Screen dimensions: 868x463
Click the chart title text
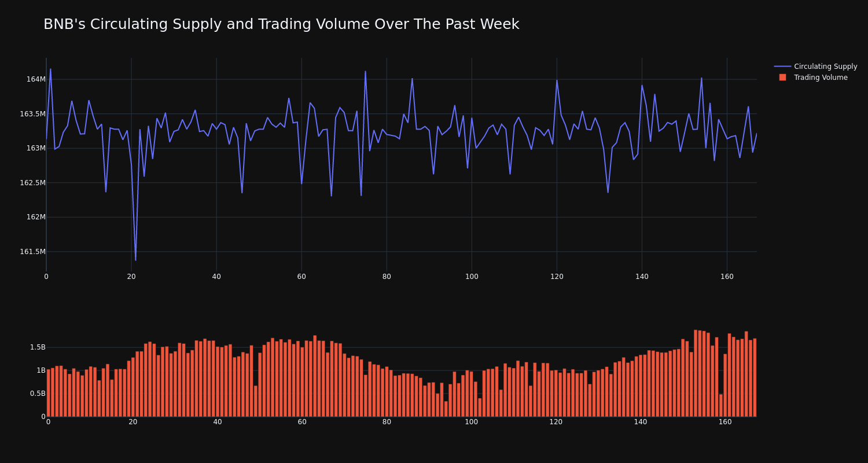281,24
